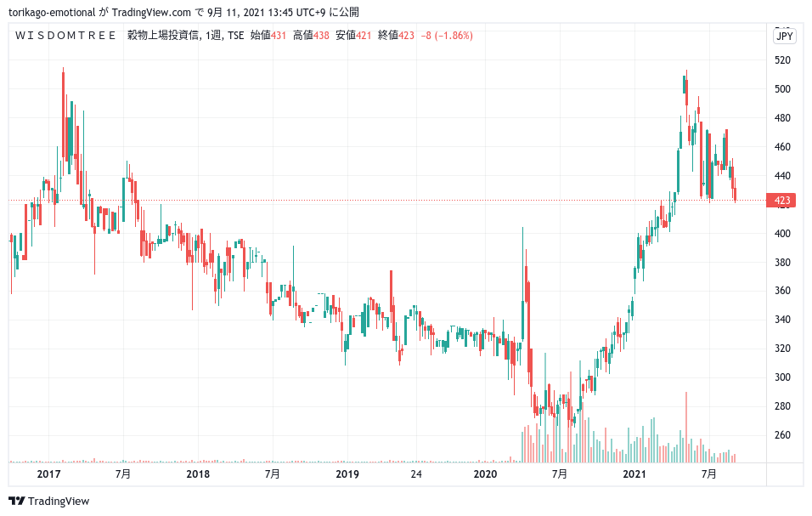Click the low price 安値421 value
Image resolution: width=812 pixels, height=516 pixels.
point(353,35)
